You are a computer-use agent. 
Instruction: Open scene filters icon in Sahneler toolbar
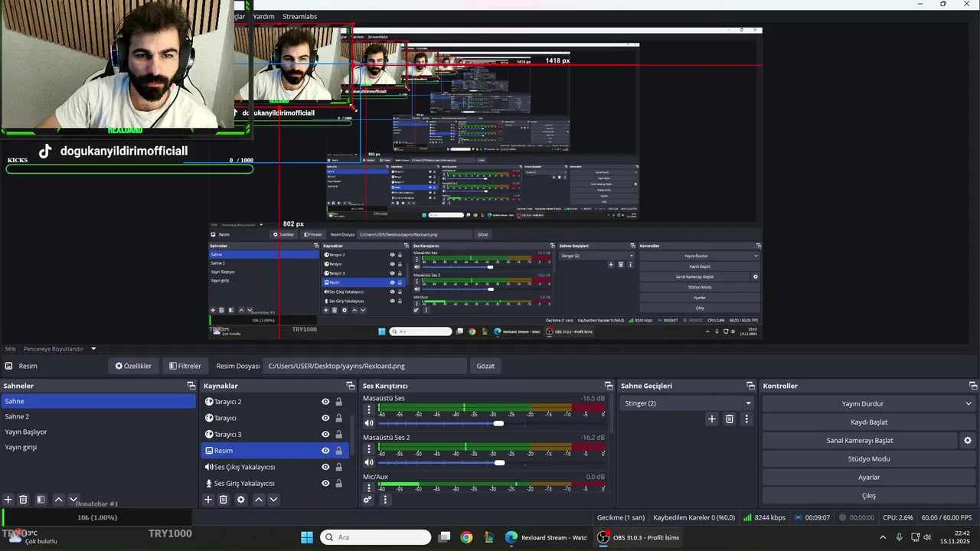[41, 500]
